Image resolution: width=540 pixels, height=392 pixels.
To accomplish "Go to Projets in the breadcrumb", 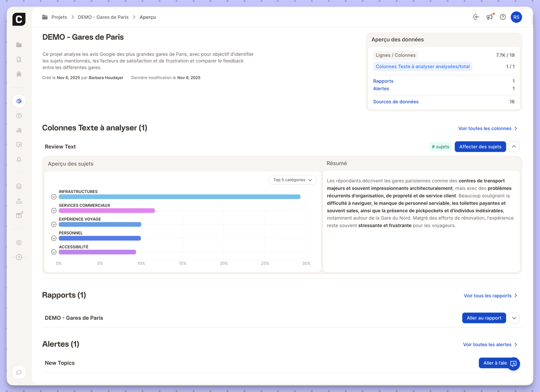I will pyautogui.click(x=59, y=17).
